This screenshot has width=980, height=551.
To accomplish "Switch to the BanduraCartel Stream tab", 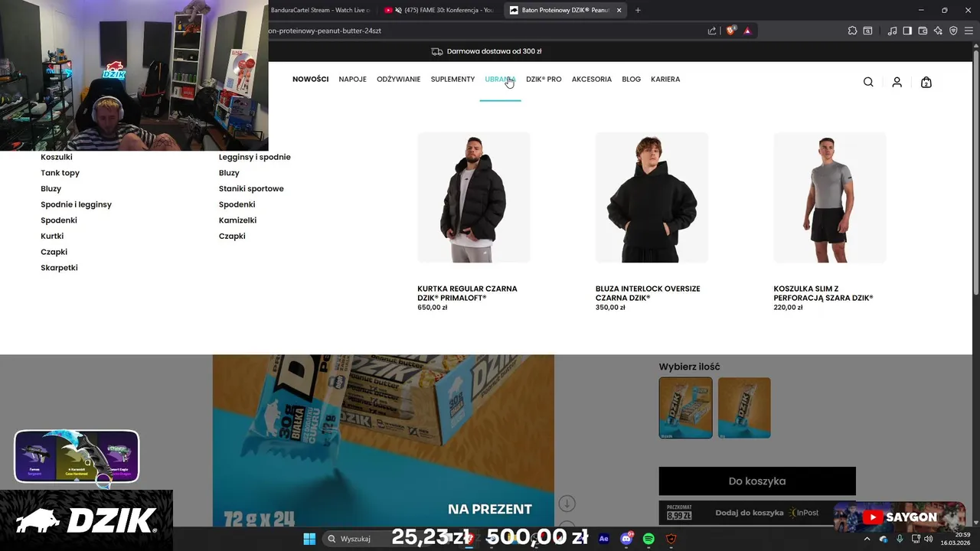I will tap(320, 10).
